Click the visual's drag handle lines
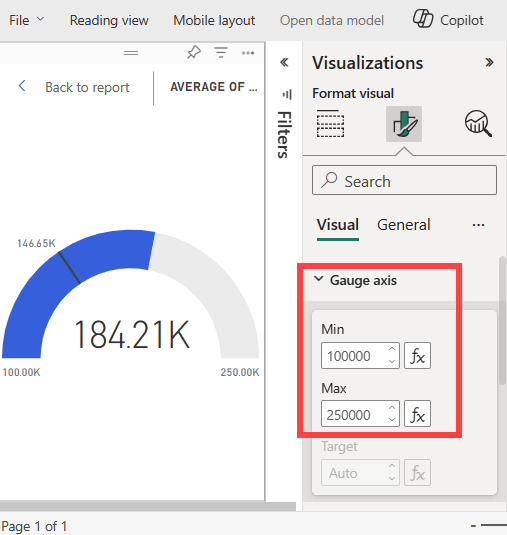507x535 pixels. 131,53
